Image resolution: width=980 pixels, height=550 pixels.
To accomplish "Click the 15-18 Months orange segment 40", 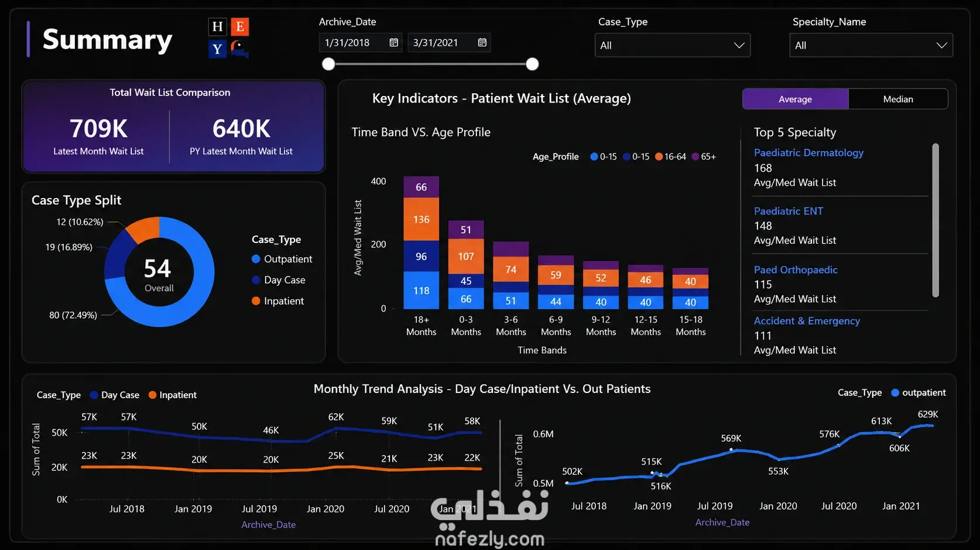I will click(691, 282).
